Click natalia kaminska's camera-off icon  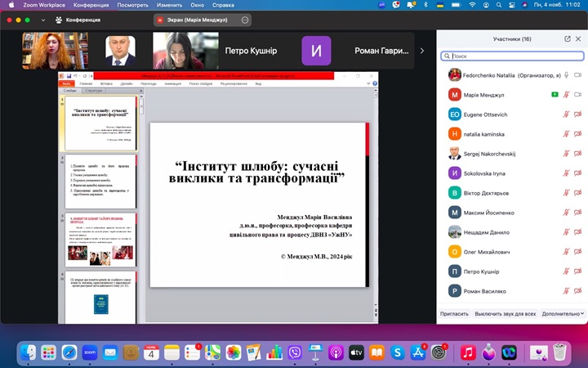[577, 134]
